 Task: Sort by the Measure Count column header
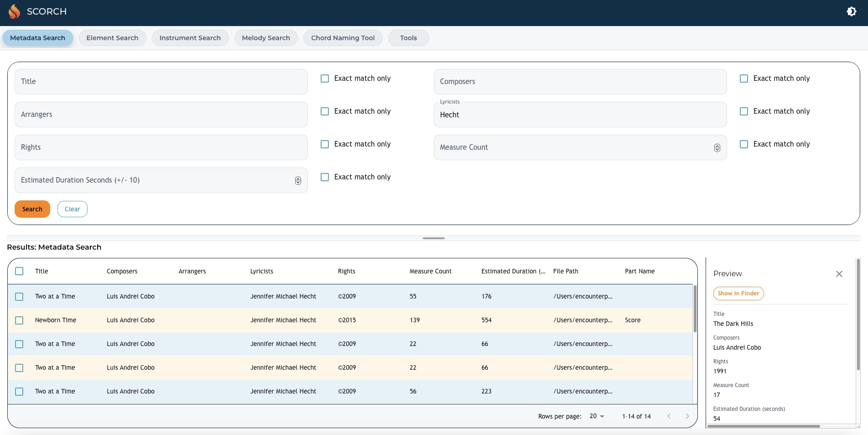tap(430, 271)
